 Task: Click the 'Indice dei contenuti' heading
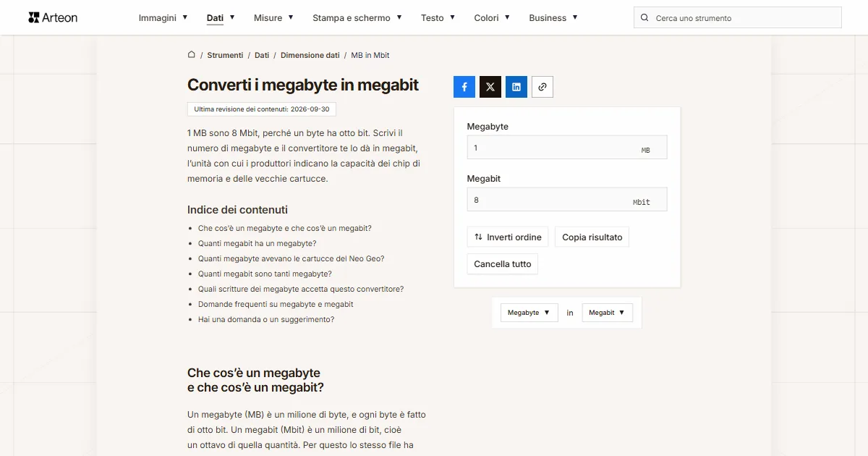pyautogui.click(x=237, y=210)
